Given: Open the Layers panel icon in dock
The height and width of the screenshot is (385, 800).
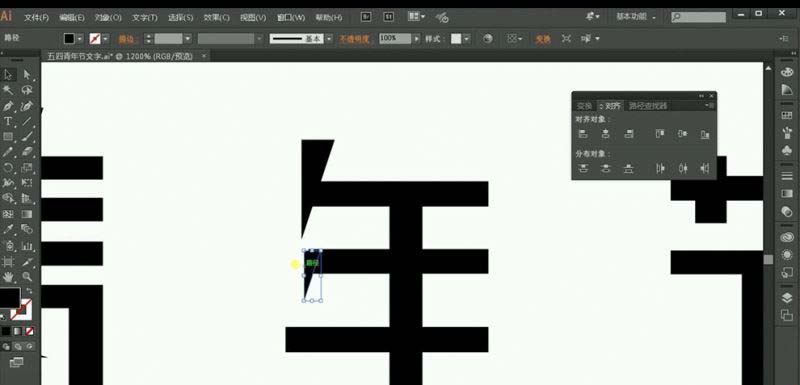Looking at the screenshot, I should click(787, 298).
